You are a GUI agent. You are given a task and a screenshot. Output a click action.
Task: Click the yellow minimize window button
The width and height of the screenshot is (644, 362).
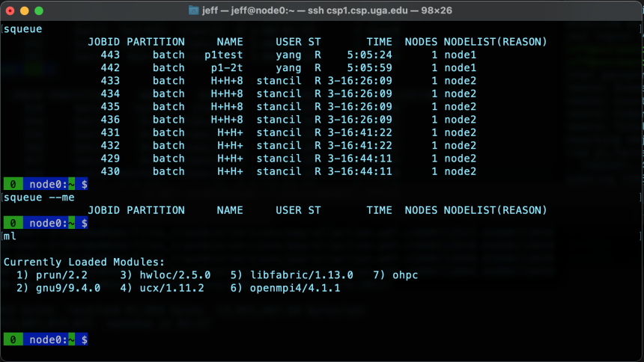[x=25, y=10]
